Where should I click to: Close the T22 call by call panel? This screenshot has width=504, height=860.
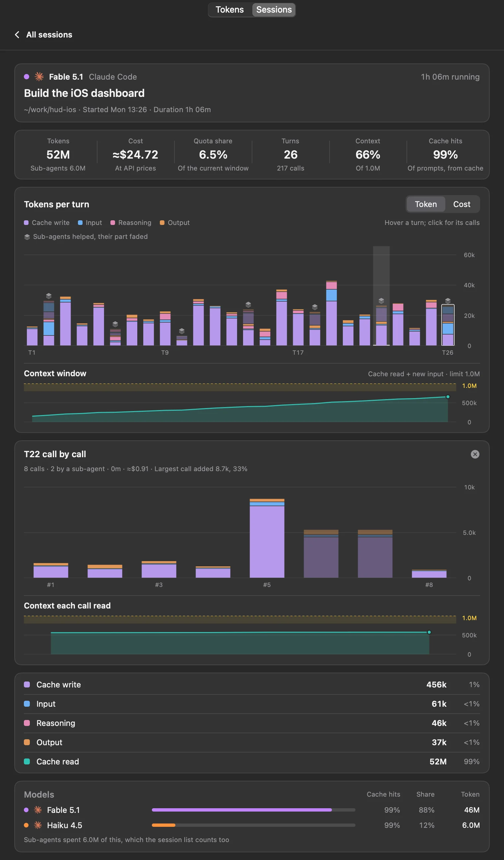(475, 454)
